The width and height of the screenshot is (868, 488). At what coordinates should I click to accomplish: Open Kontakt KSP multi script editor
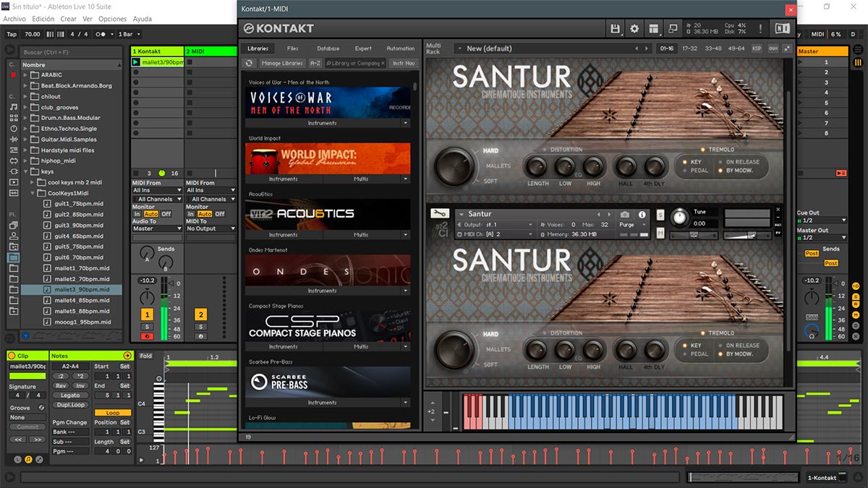pos(757,48)
